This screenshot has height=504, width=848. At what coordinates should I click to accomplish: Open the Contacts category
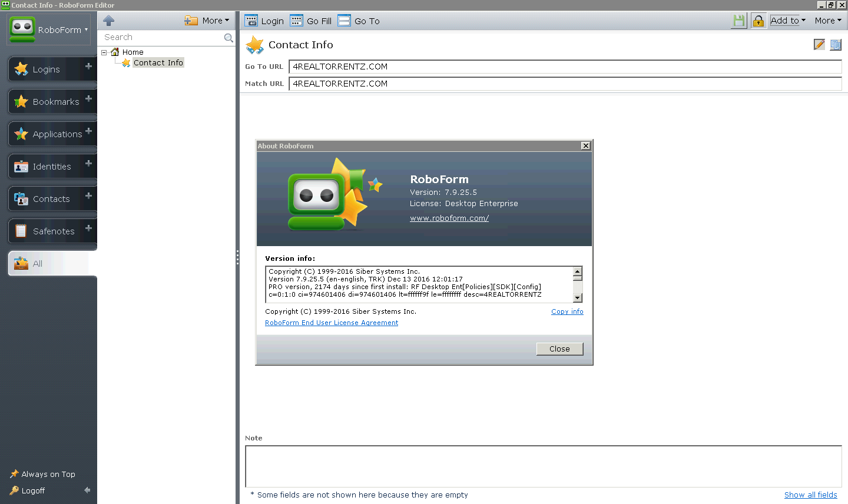point(46,199)
